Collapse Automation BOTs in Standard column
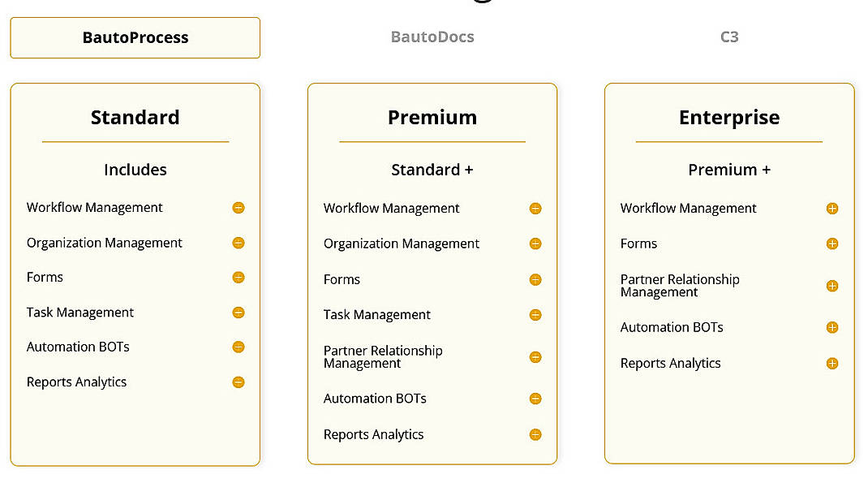Viewport: 868px width, 496px height. [x=238, y=347]
